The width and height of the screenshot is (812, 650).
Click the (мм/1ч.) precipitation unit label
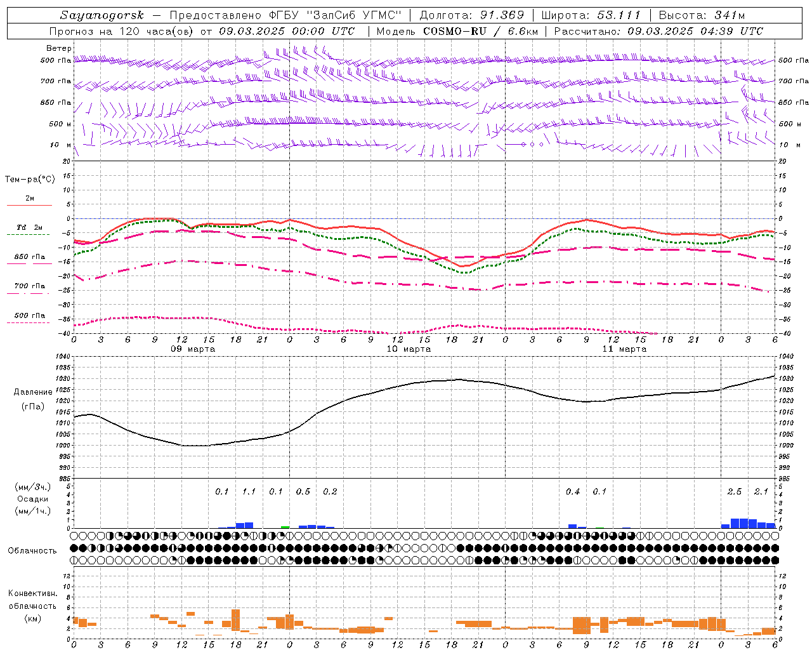pyautogui.click(x=32, y=511)
